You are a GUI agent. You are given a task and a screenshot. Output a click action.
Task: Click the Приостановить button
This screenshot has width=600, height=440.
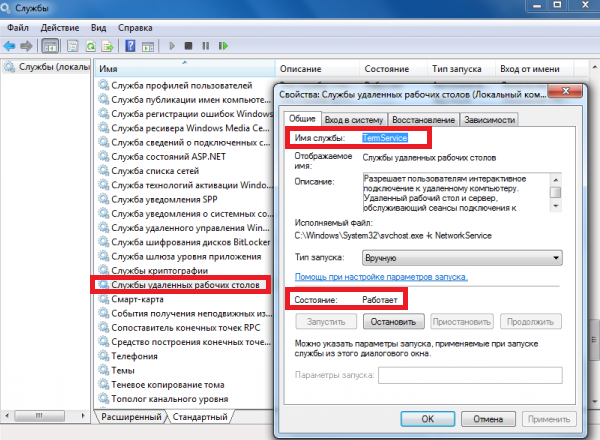tap(462, 322)
